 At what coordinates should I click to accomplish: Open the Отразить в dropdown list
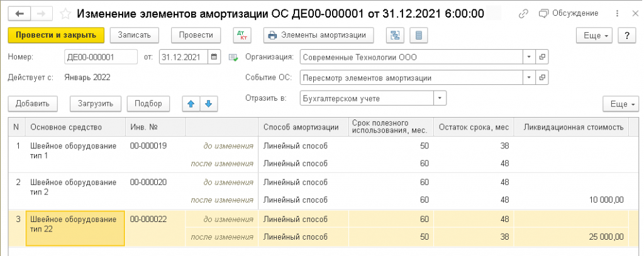tap(440, 98)
